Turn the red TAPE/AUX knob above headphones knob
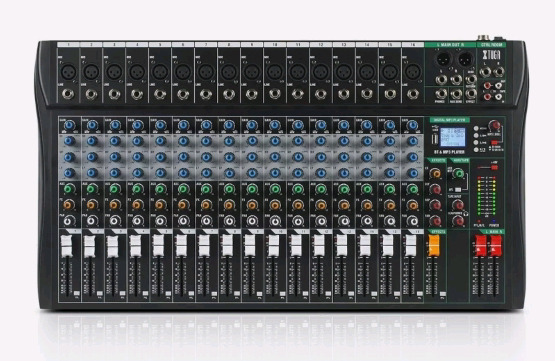This screenshot has height=361, width=555. coord(458,205)
